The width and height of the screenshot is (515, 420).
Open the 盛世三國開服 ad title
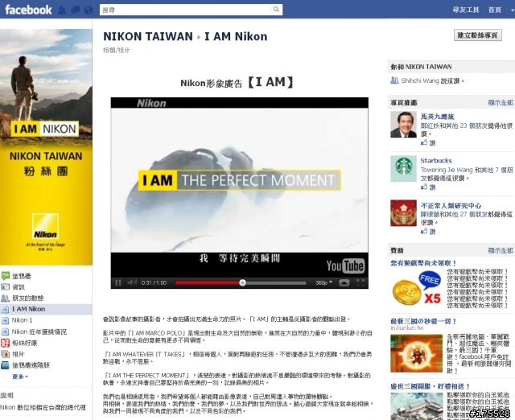coord(430,386)
